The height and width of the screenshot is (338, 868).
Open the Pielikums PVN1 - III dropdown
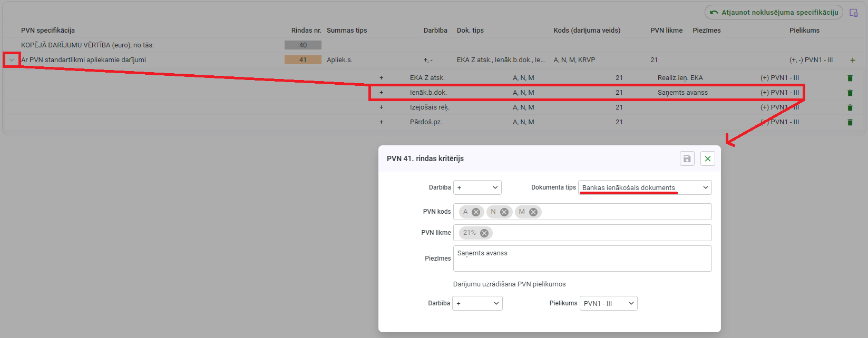click(608, 303)
